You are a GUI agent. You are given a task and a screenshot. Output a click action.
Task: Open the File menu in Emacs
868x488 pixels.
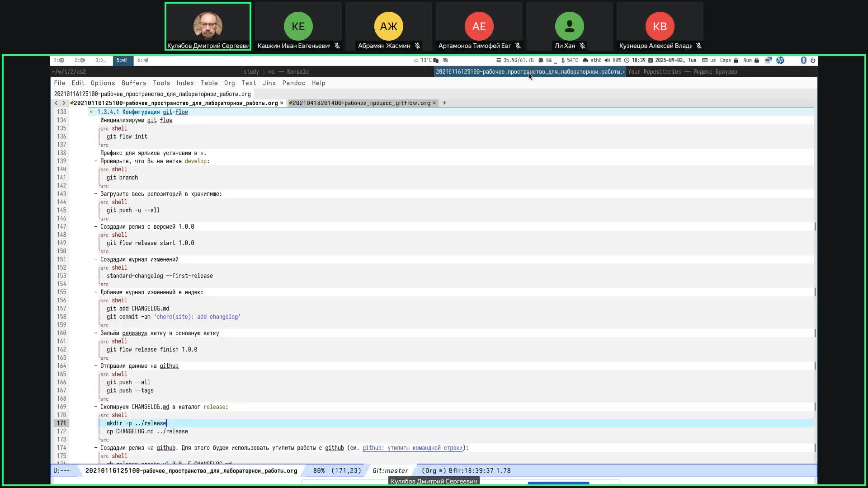(60, 83)
